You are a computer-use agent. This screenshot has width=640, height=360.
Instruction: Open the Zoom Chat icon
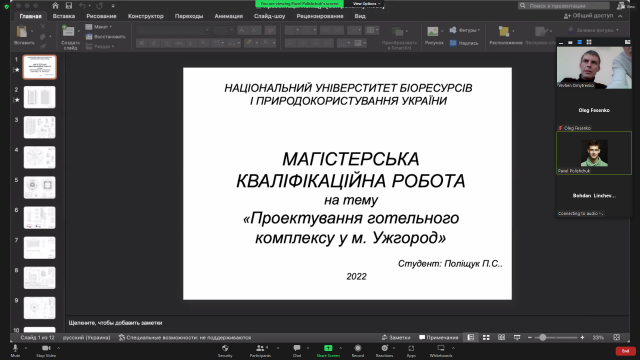[297, 348]
